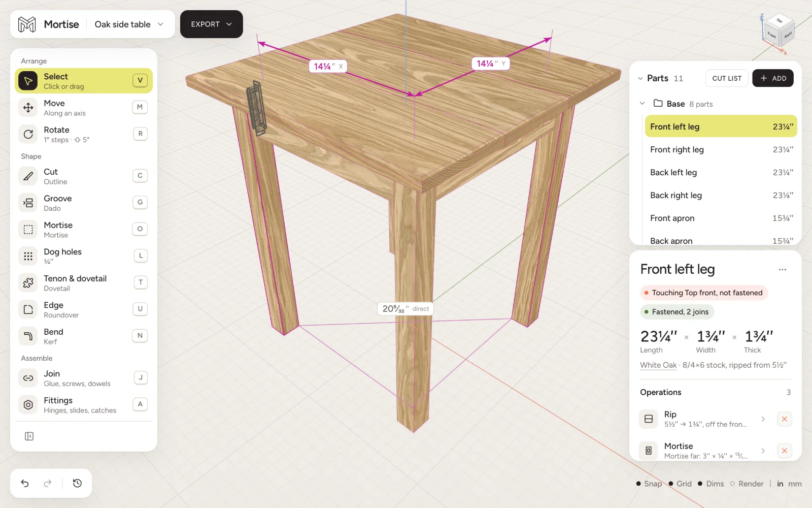The height and width of the screenshot is (508, 812).
Task: Open the Oak side table project dropdown
Action: (129, 24)
